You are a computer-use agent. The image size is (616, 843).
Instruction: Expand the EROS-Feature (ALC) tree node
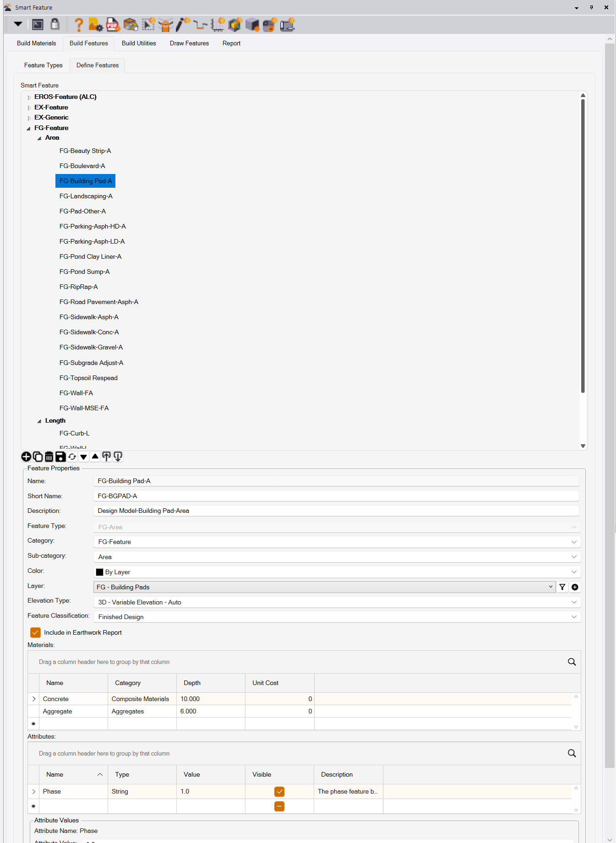(x=29, y=97)
